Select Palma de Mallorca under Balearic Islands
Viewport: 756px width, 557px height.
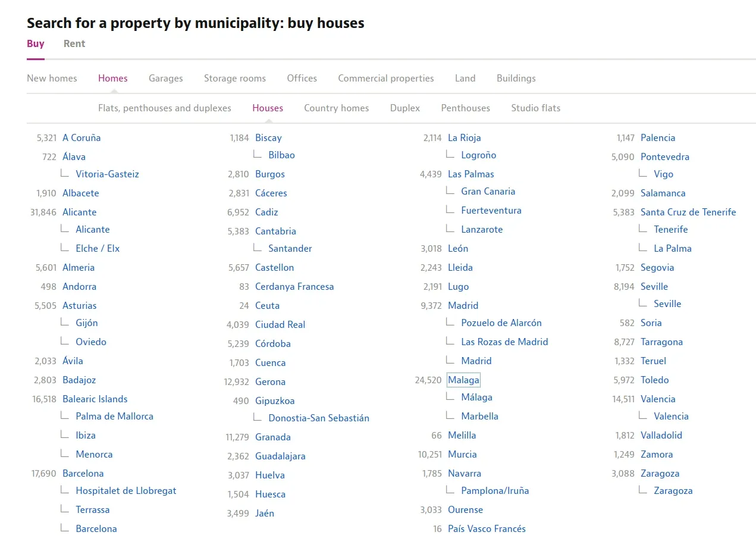[x=114, y=416]
